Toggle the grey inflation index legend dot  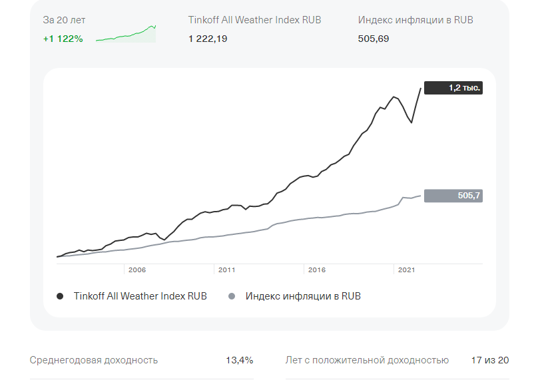232,296
